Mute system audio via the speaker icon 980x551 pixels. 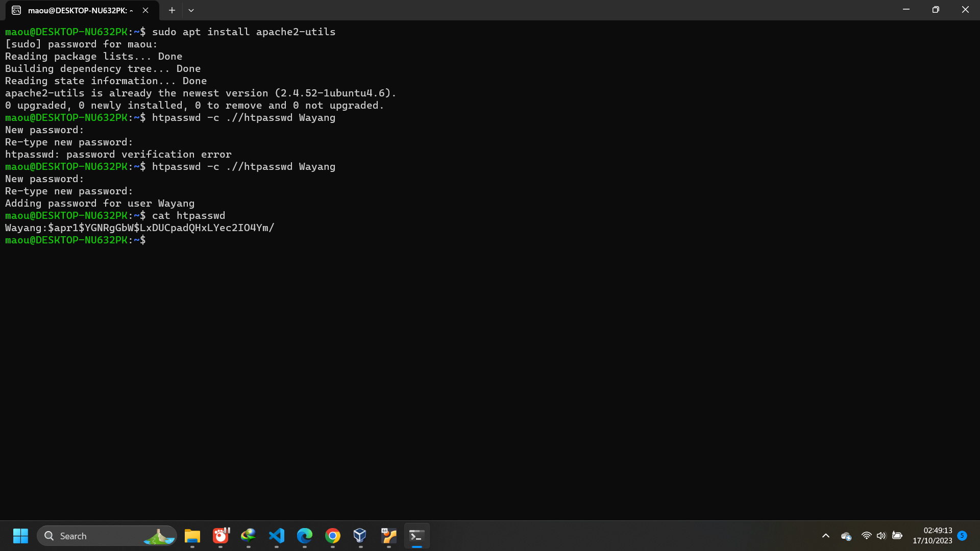pyautogui.click(x=881, y=536)
